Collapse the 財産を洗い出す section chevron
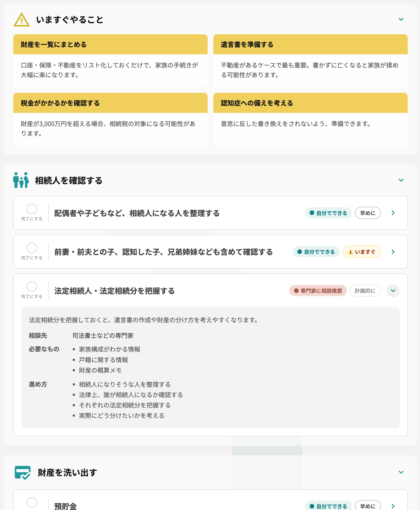The width and height of the screenshot is (420, 510). coord(401,472)
